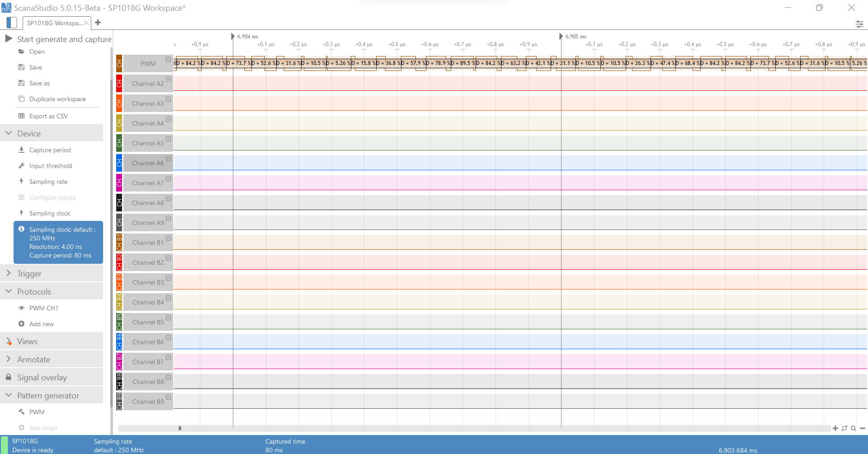This screenshot has width=868, height=454.
Task: Open the Sampling rate setting
Action: [x=48, y=182]
